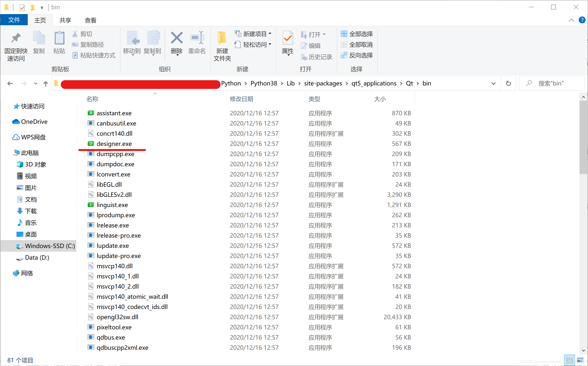The height and width of the screenshot is (366, 588).
Task: Switch to the Share tab
Action: point(65,20)
